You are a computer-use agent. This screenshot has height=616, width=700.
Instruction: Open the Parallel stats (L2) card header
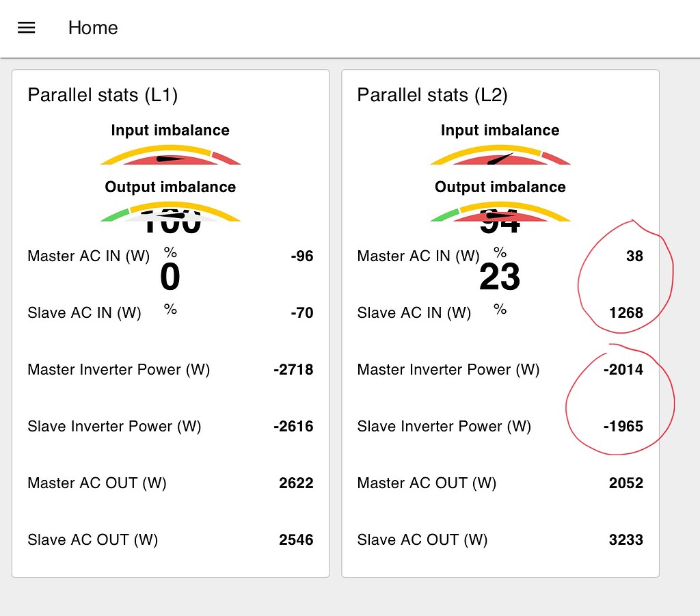pos(433,95)
